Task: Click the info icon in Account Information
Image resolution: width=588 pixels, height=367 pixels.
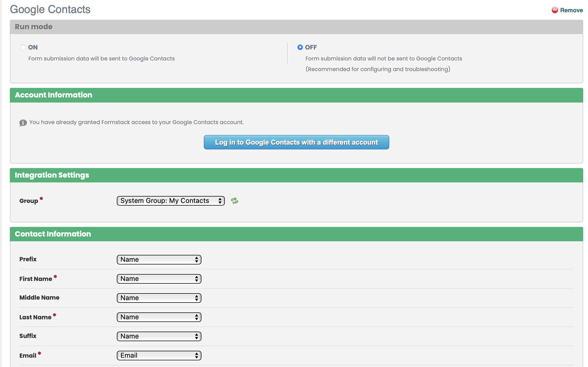Action: coord(23,123)
